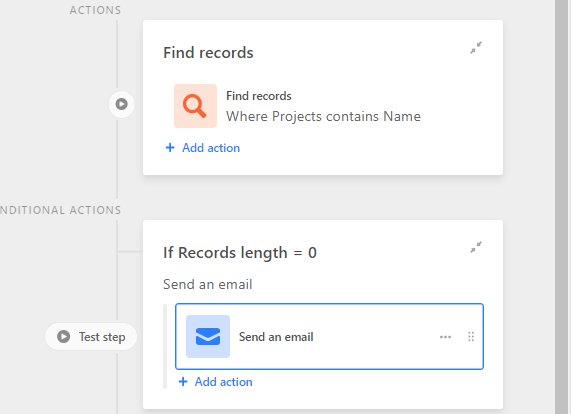
Task: Select the Find records heading
Action: [x=208, y=53]
